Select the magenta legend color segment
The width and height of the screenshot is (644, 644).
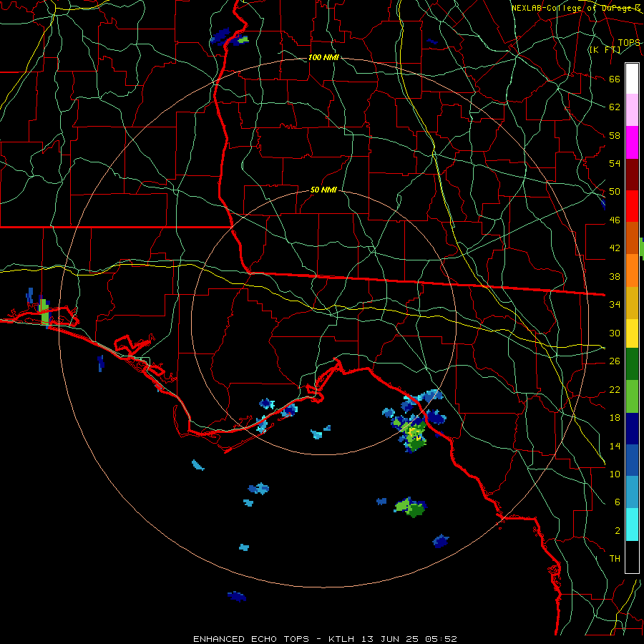(x=632, y=142)
